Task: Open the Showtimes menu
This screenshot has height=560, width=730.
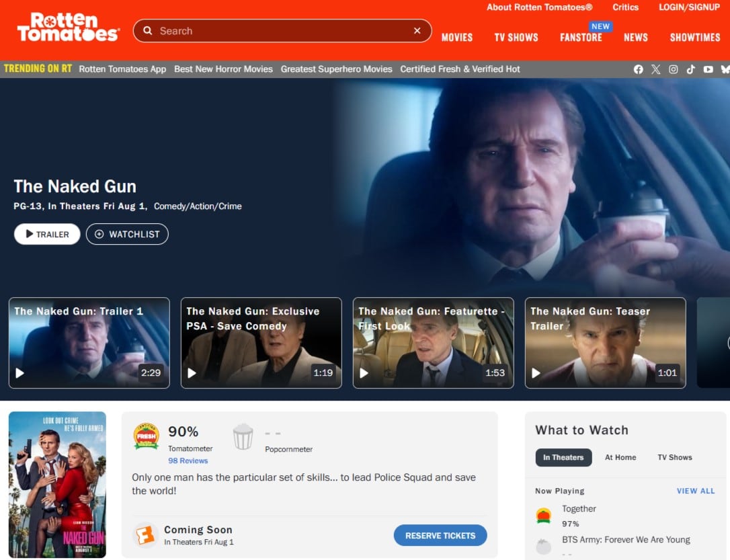Action: tap(694, 38)
